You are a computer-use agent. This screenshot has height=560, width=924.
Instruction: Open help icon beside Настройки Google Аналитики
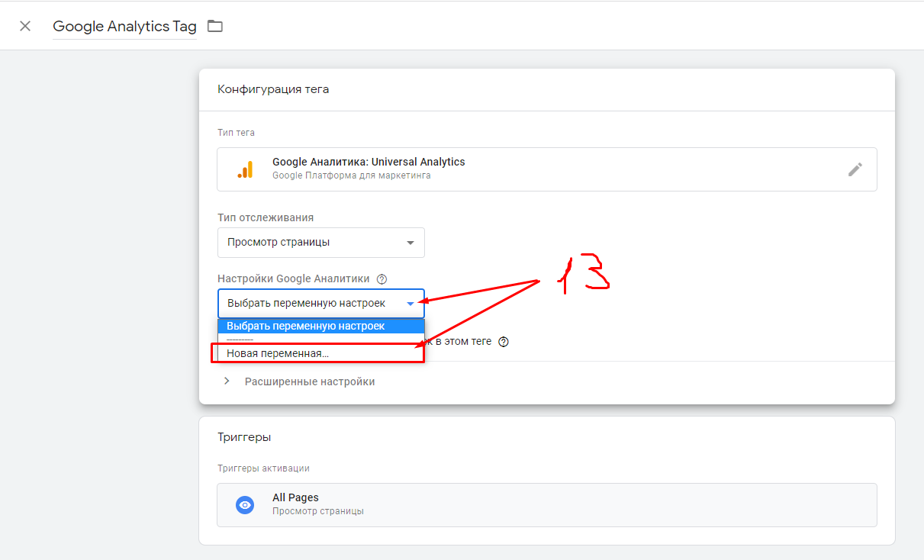(x=382, y=279)
